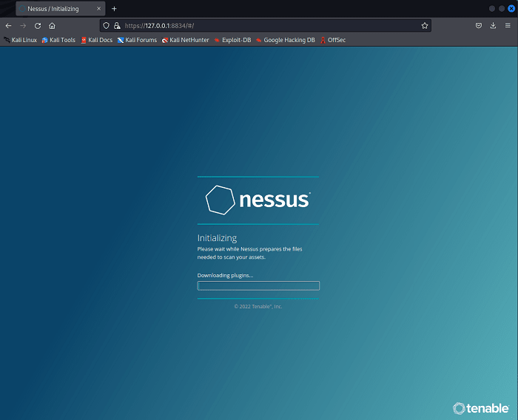Viewport: 518px width, 420px height.
Task: Open the Firefox application menu
Action: pyautogui.click(x=508, y=25)
